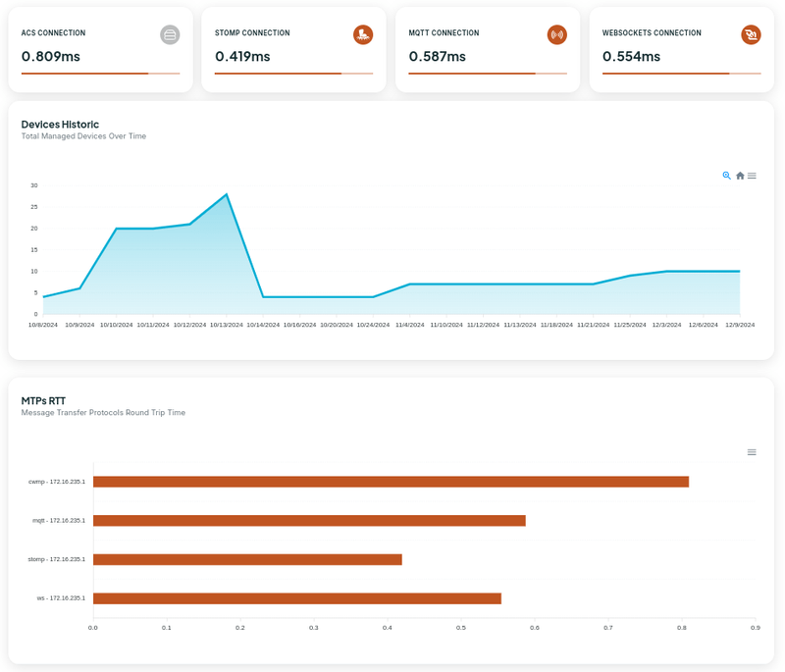Click the STOMP Connection icon
The width and height of the screenshot is (785, 672).
[363, 35]
